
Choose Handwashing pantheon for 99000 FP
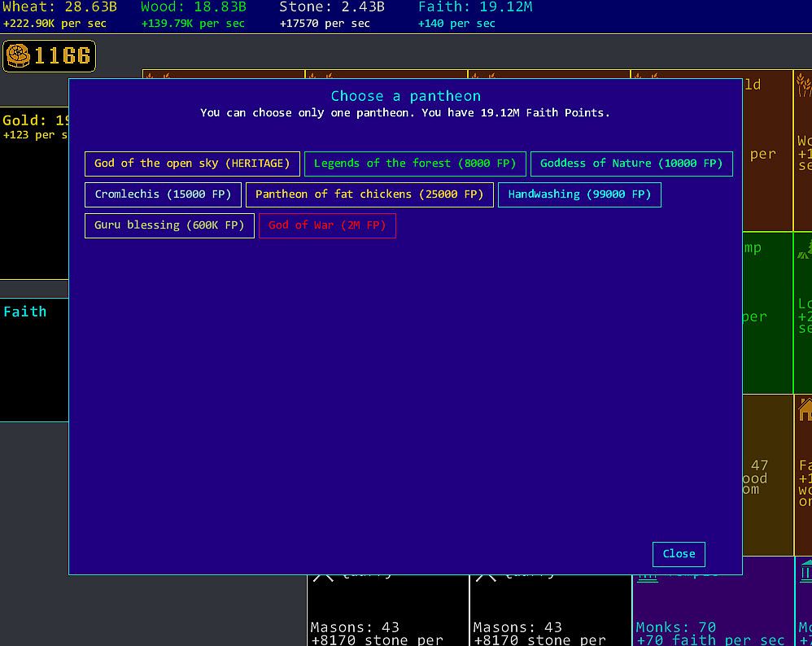(x=579, y=194)
